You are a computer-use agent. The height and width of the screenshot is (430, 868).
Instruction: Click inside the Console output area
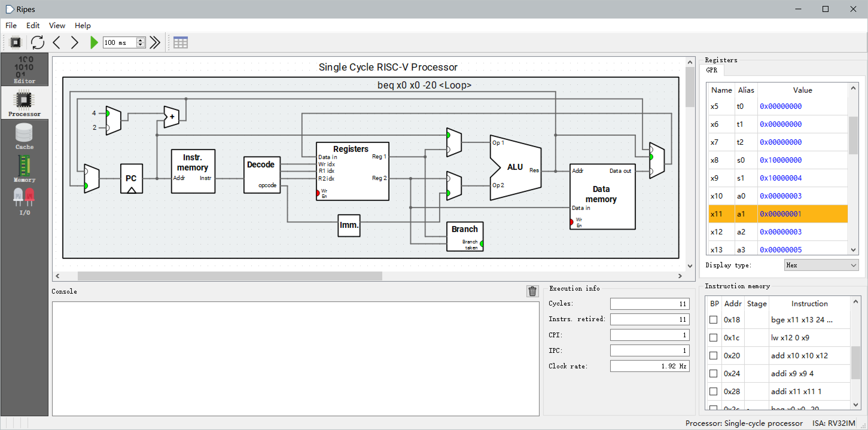296,359
